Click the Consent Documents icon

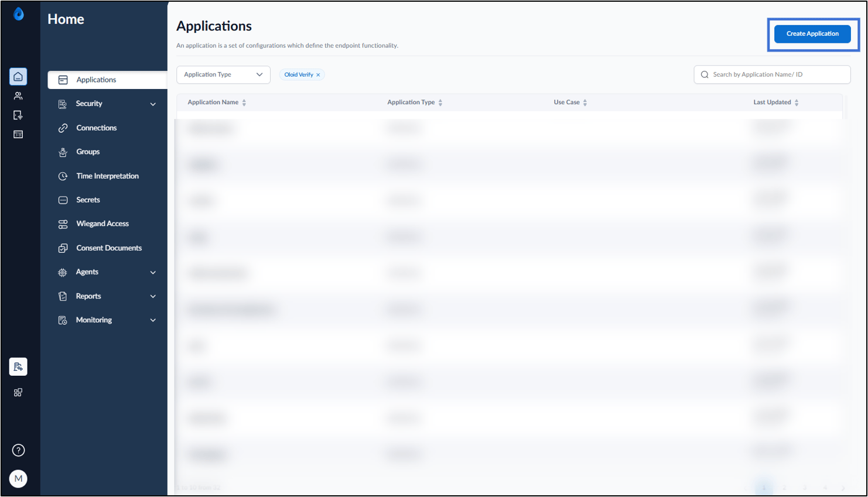tap(63, 248)
